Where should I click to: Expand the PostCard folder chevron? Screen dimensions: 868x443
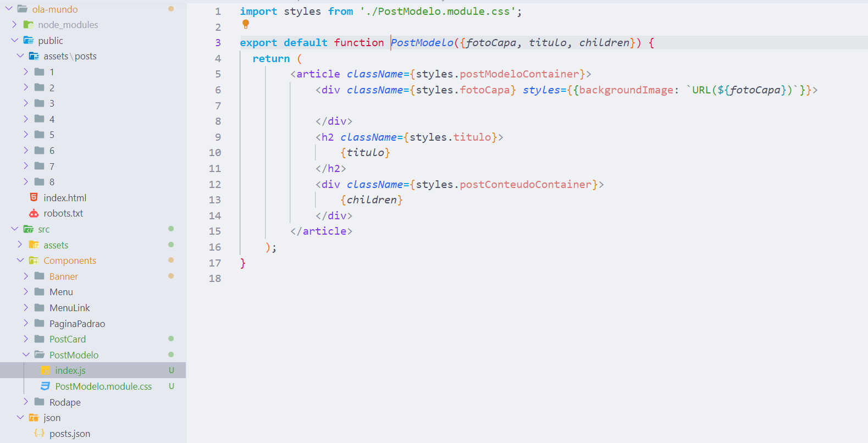[26, 339]
